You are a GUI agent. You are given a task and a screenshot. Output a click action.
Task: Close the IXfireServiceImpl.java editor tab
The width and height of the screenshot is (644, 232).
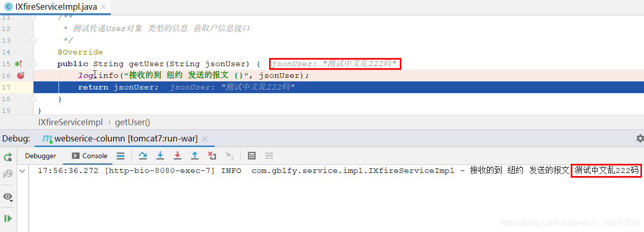(103, 7)
